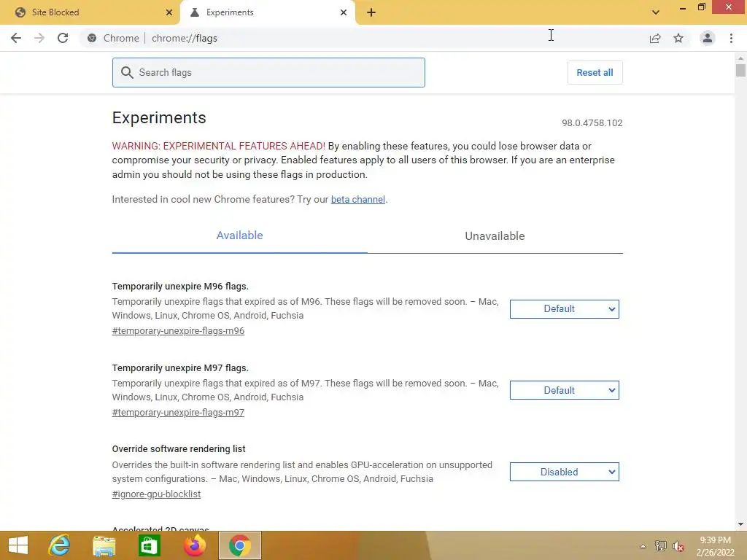Image resolution: width=747 pixels, height=560 pixels.
Task: Open #temporary-unexpire-flags-m96 anchor link
Action: coord(178,330)
